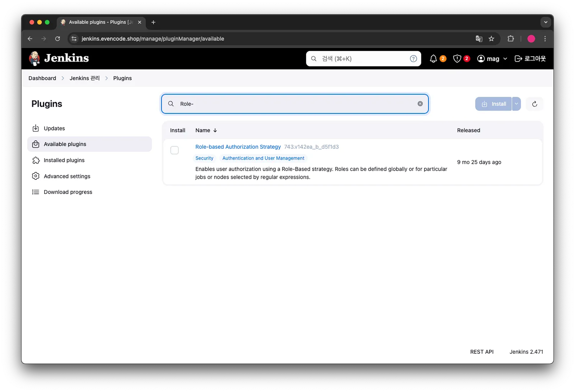Open a new browser tab
This screenshot has height=392, width=575.
click(153, 22)
